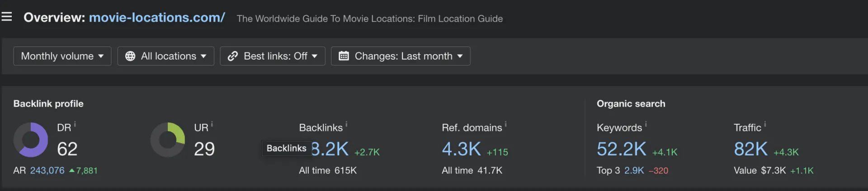The height and width of the screenshot is (191, 868).
Task: Open the Backlinks value ending in .2K
Action: click(330, 149)
